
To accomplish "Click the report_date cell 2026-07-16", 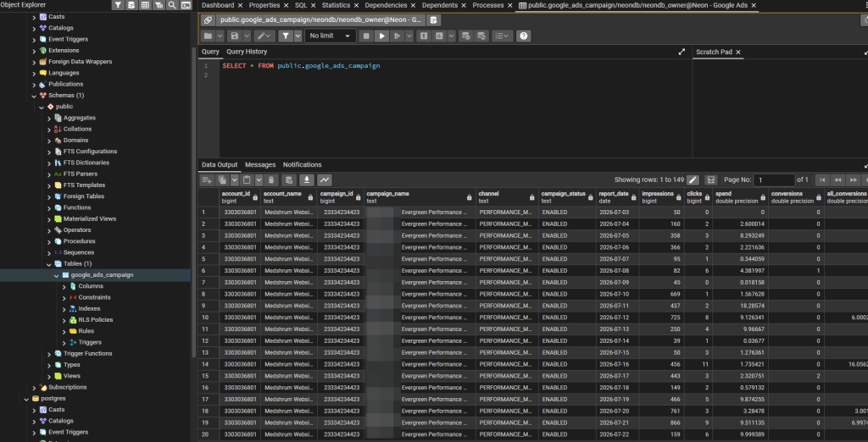I will pos(618,364).
